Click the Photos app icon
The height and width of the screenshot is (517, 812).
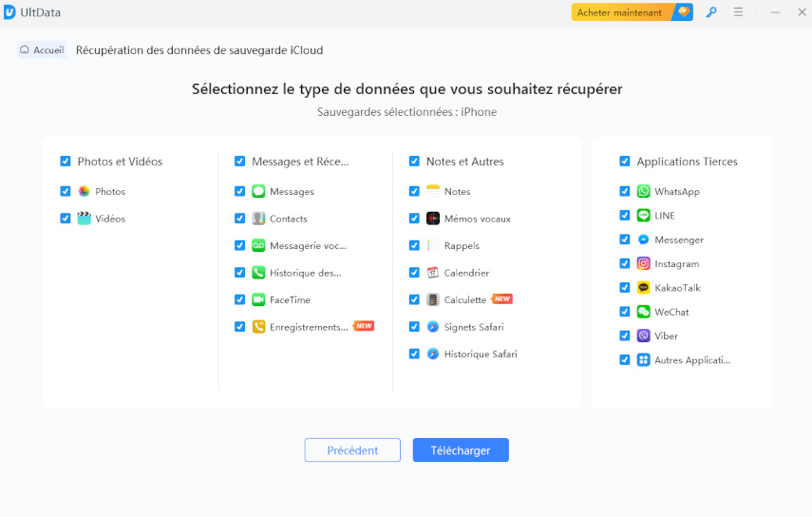pos(84,191)
